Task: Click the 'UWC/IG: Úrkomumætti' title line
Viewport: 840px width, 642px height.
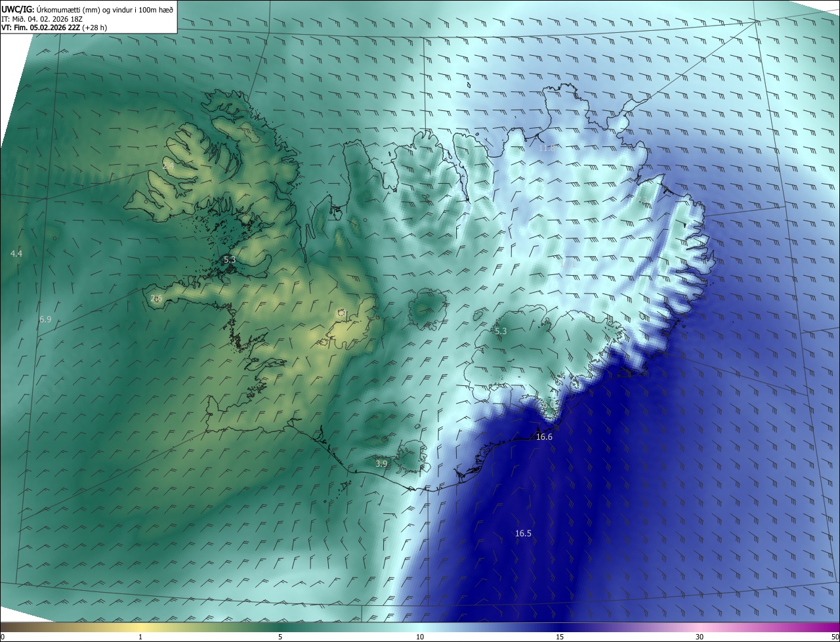Action: coord(87,9)
